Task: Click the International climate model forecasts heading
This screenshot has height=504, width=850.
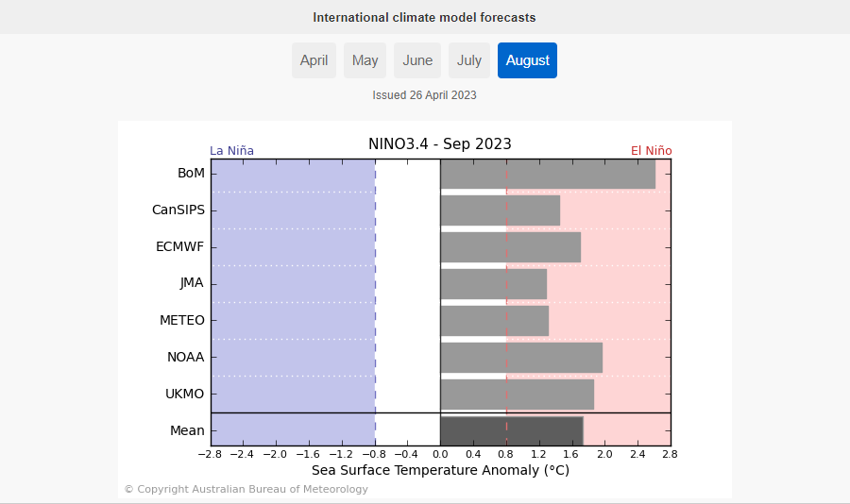Action: [x=424, y=17]
